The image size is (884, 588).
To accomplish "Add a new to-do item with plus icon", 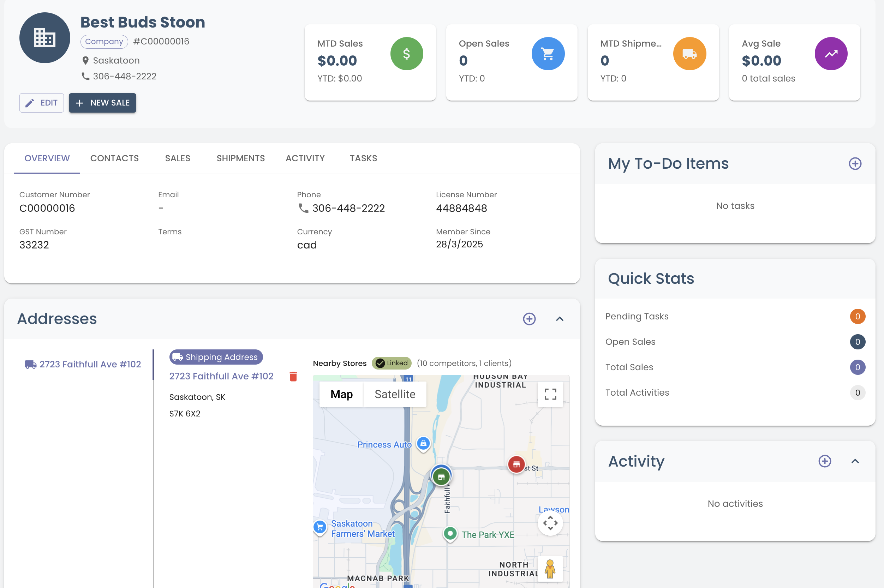I will pyautogui.click(x=855, y=163).
